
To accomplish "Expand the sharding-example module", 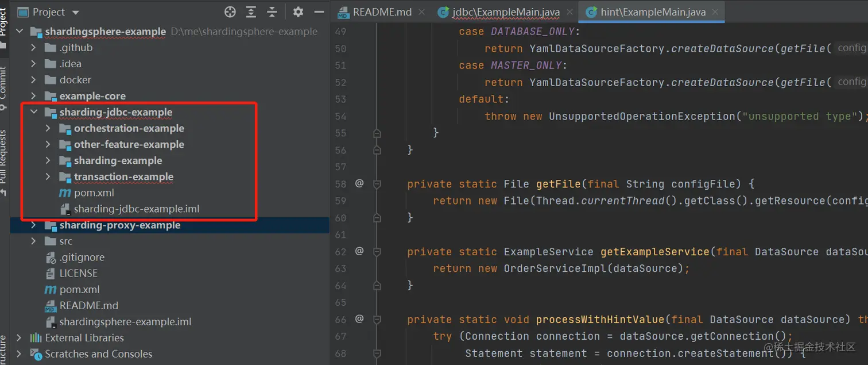I will [x=48, y=160].
